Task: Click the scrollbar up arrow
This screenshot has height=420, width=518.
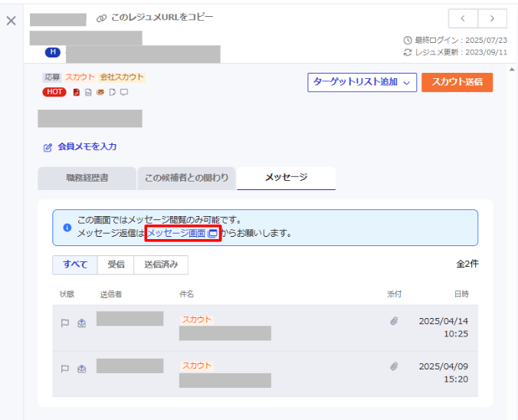Action: [512, 70]
